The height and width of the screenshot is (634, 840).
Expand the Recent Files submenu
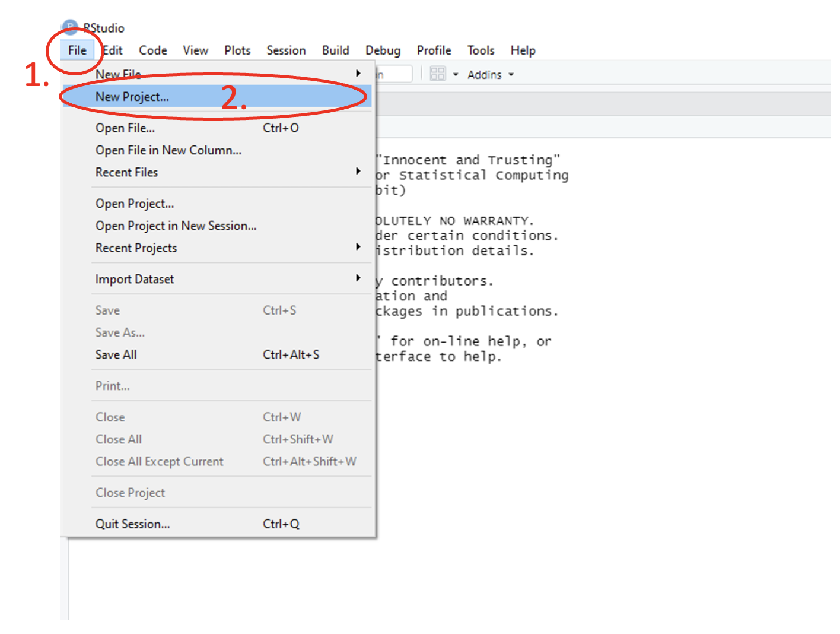(217, 172)
